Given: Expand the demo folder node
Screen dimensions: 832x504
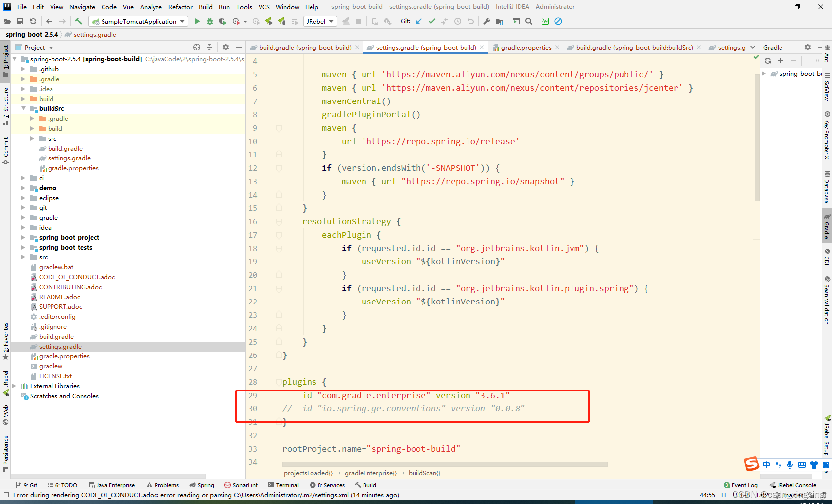Looking at the screenshot, I should [x=23, y=188].
